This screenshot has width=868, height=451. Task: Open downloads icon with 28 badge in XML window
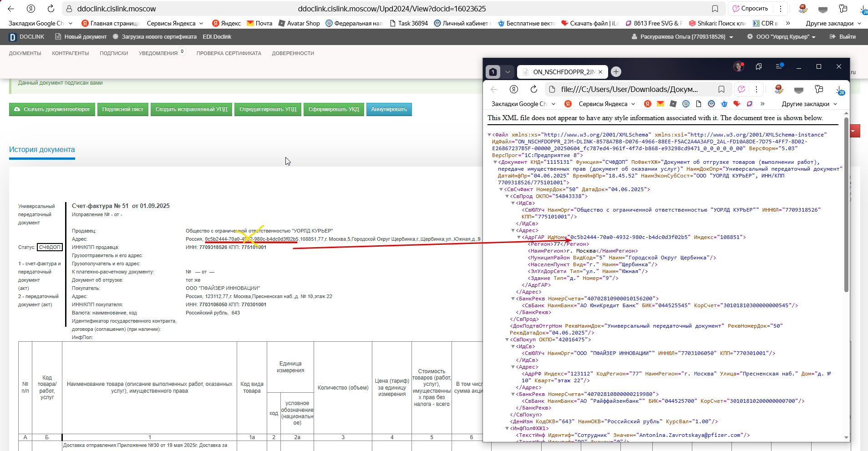840,90
